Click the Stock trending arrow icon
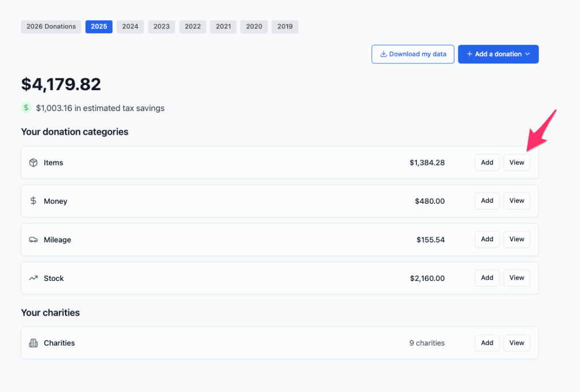The image size is (580, 392). pyautogui.click(x=33, y=278)
